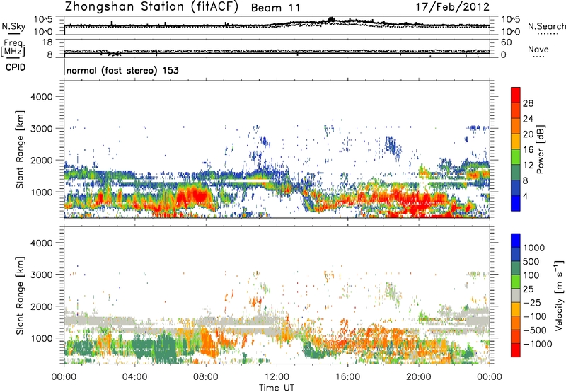The image size is (566, 392).
Task: Pick the red bottom segment of Velocity colorbar
Action: [x=516, y=350]
